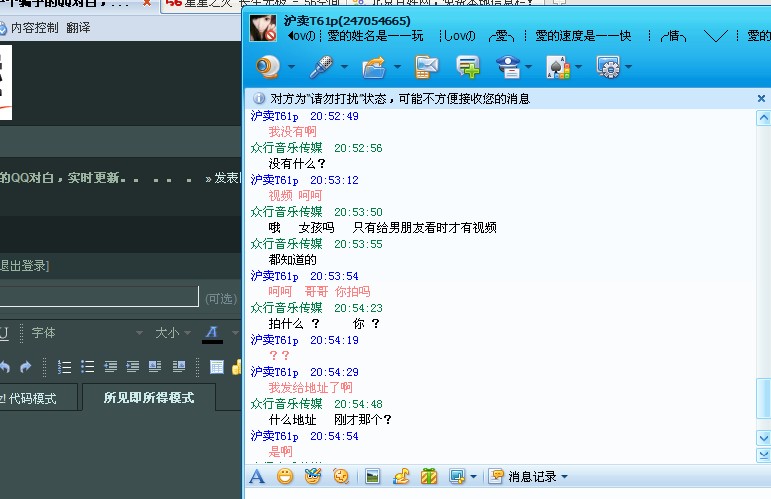The width and height of the screenshot is (771, 499).
Task: Open font color A in editor
Action: [212, 334]
